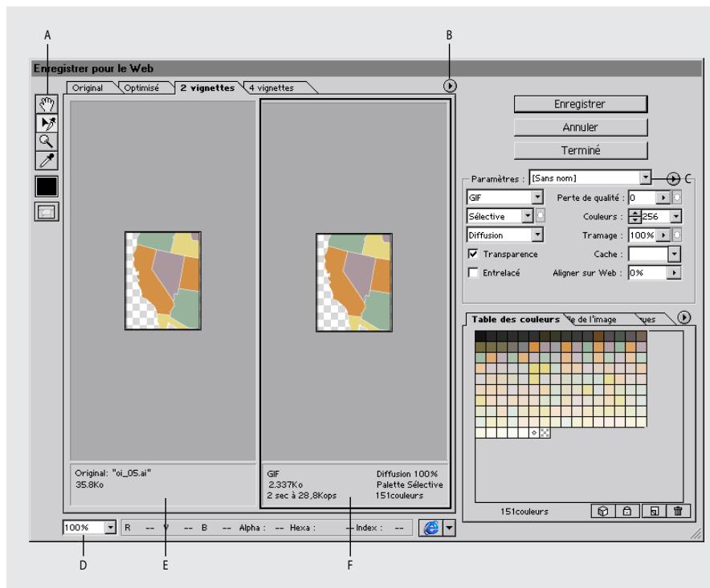Open the optimize menu arrow next to Paramètres

click(x=673, y=179)
